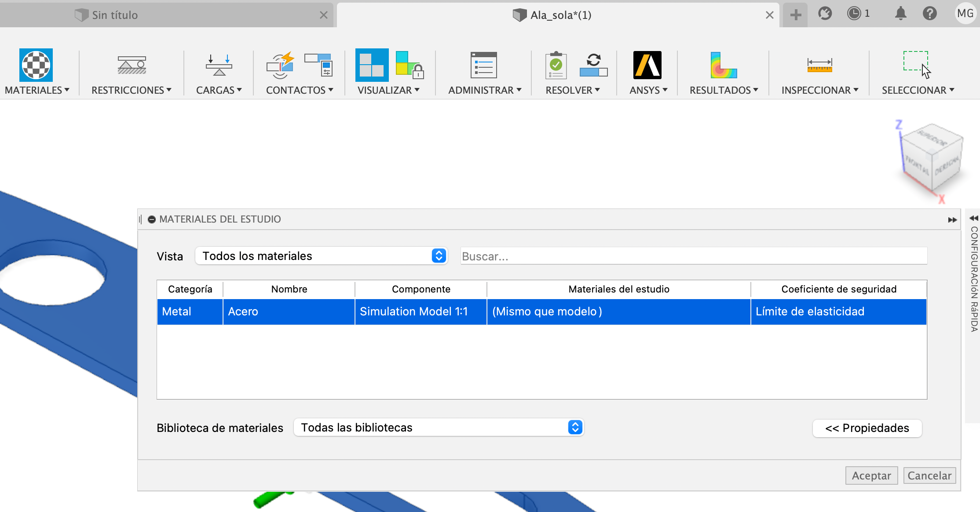980x512 pixels.
Task: Open the help question mark icon
Action: 929,14
